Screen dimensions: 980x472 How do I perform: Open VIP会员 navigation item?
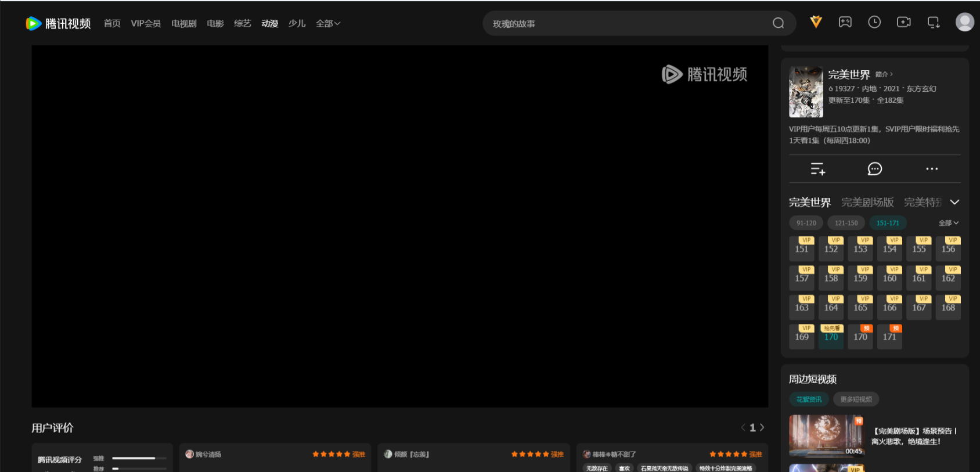146,23
